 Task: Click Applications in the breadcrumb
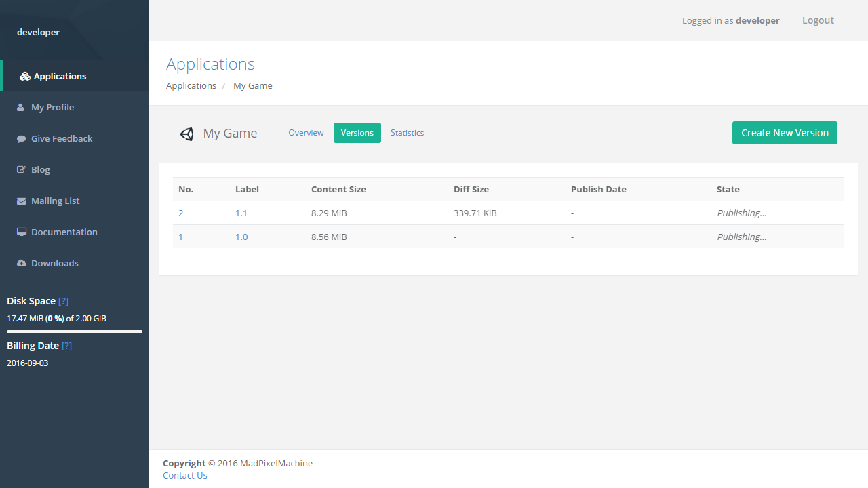pyautogui.click(x=191, y=85)
